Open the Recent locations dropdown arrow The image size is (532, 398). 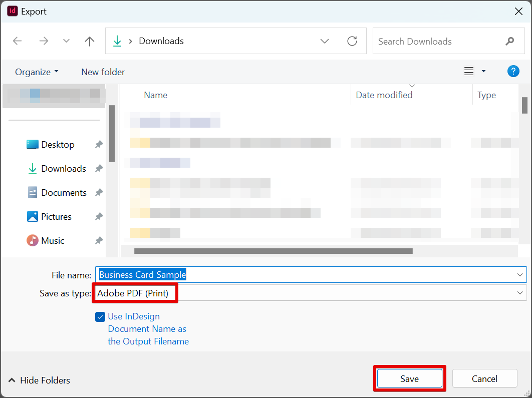click(x=66, y=41)
